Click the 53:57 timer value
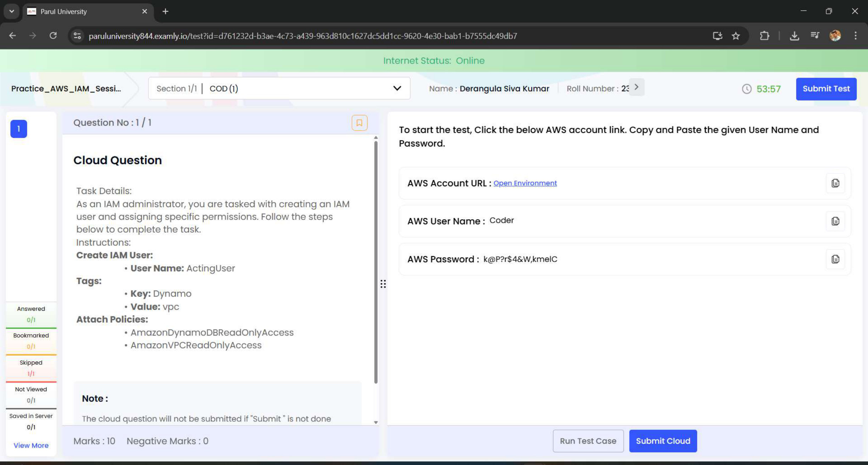The width and height of the screenshot is (868, 465). (x=768, y=89)
